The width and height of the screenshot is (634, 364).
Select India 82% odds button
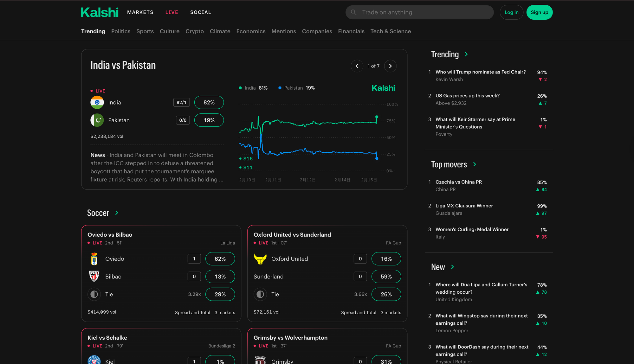[x=209, y=102]
